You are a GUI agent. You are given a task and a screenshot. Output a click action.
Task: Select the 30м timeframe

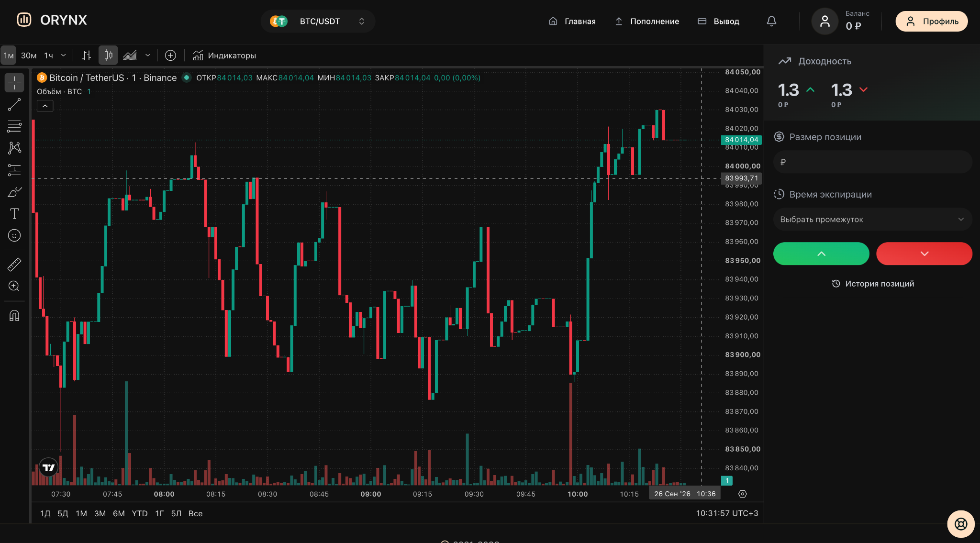29,55
